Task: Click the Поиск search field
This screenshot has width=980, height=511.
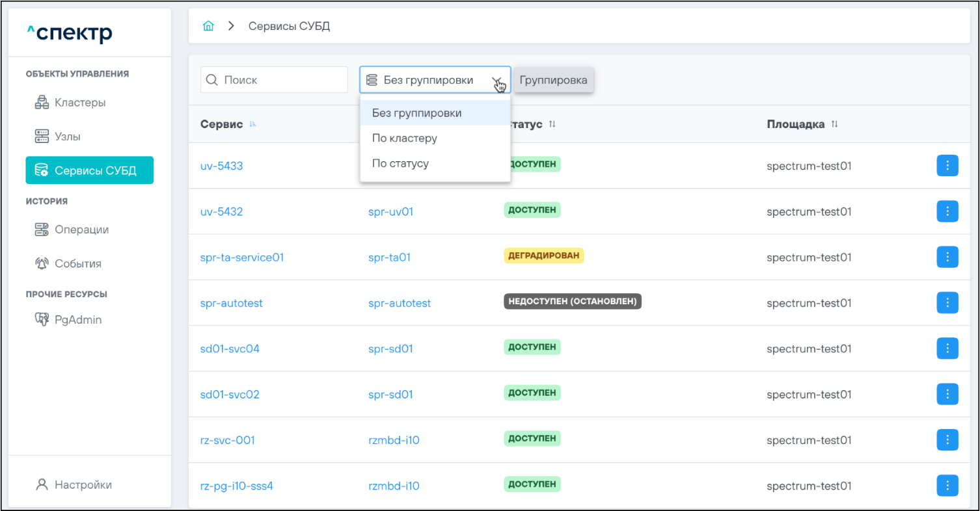Action: [x=281, y=80]
